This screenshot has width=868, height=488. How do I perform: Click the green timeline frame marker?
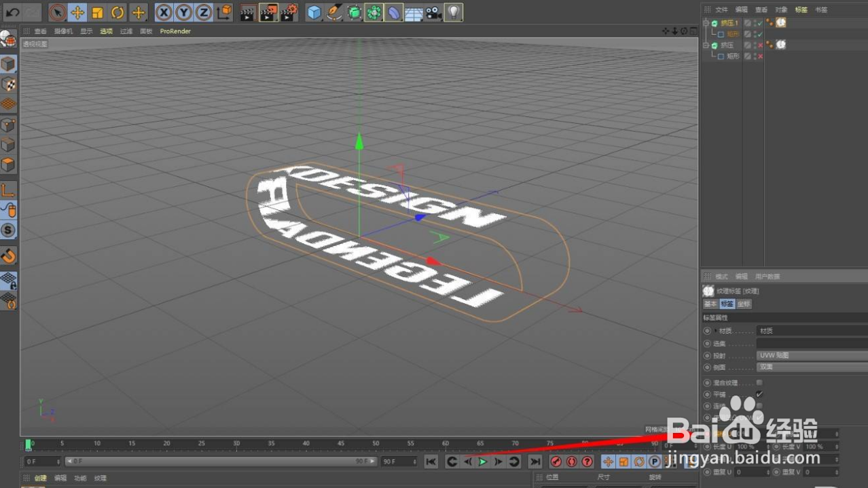click(x=28, y=445)
